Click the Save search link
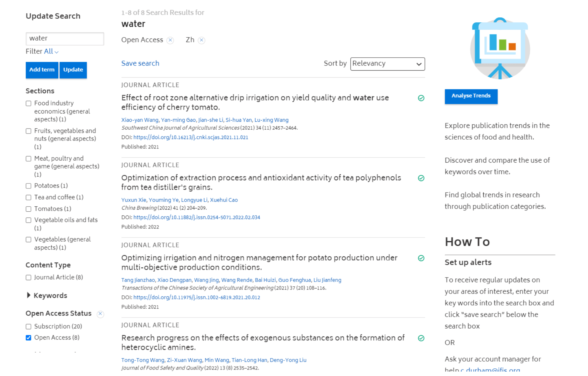This screenshot has width=588, height=376. pos(140,63)
